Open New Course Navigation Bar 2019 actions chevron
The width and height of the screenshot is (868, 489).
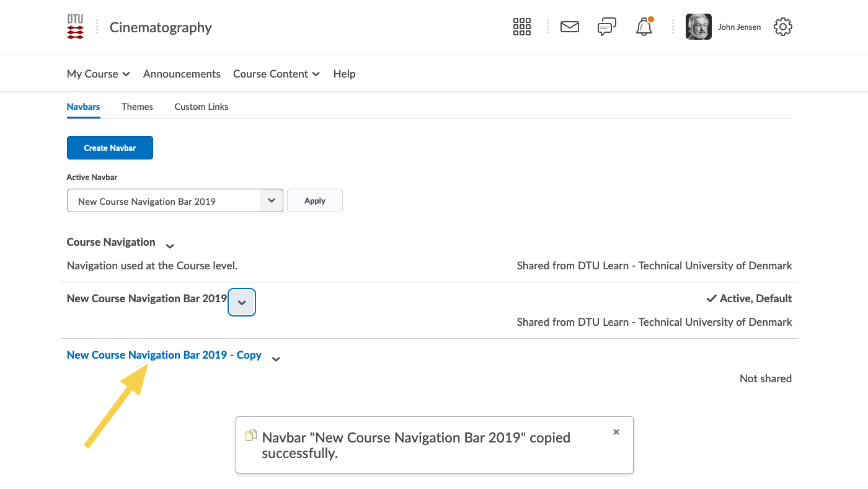pos(242,303)
